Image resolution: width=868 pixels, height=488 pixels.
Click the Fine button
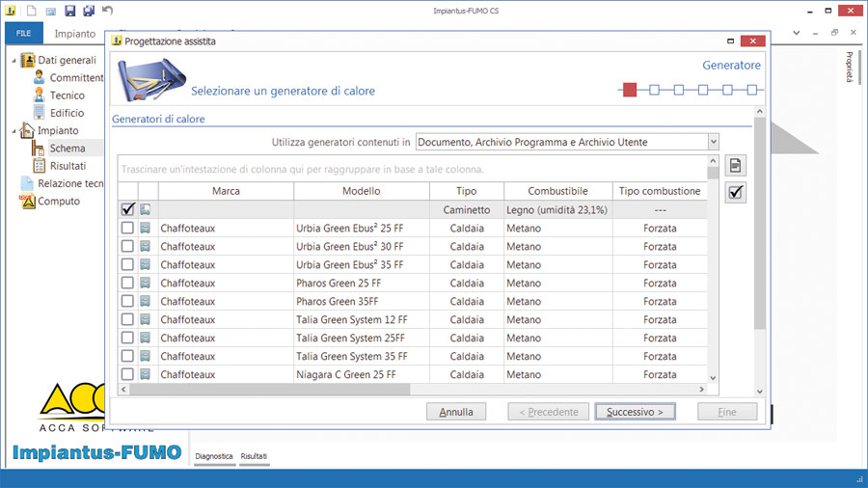click(x=727, y=412)
